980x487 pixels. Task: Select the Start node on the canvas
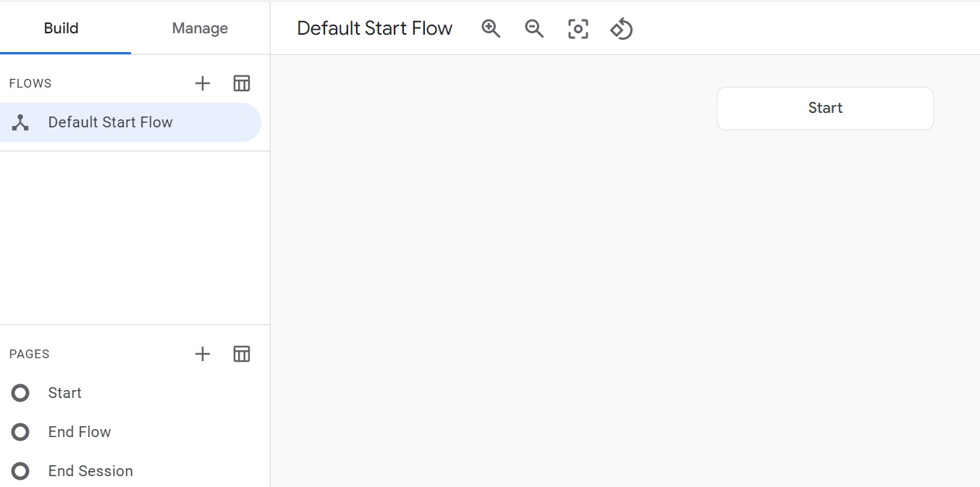point(825,109)
